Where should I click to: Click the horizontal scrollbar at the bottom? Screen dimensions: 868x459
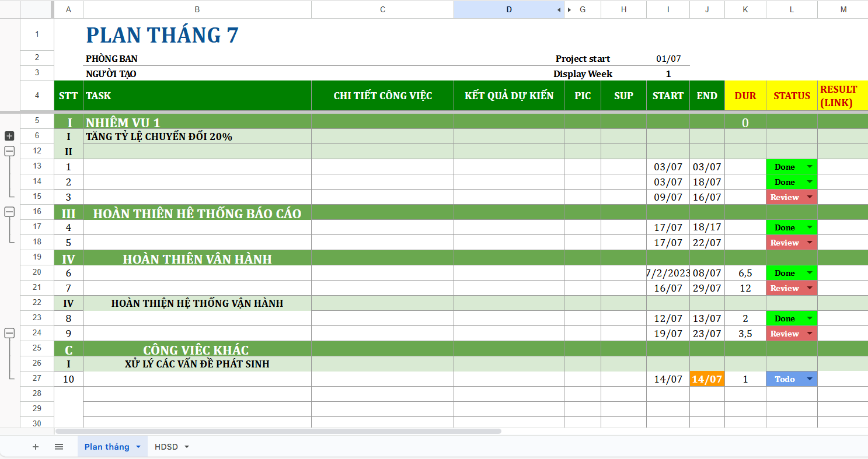tap(278, 431)
